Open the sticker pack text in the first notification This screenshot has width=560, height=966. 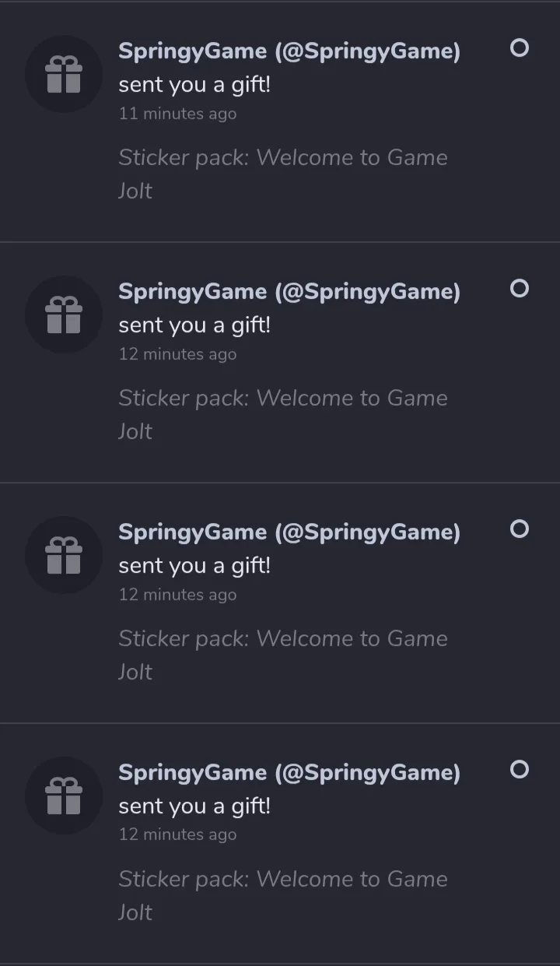[282, 158]
